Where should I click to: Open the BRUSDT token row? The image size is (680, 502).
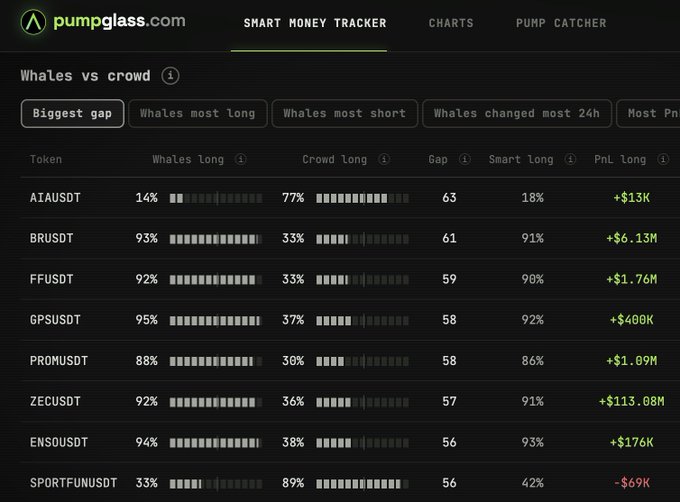coord(350,238)
